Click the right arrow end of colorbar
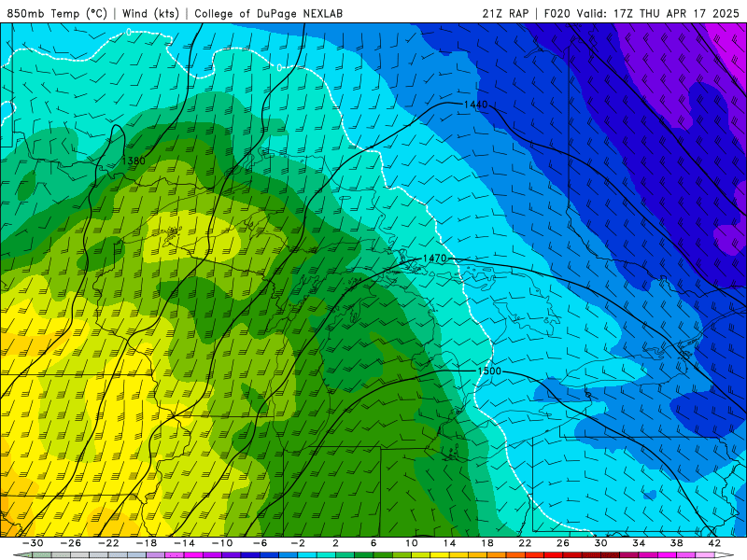This screenshot has width=747, height=560. click(x=725, y=555)
